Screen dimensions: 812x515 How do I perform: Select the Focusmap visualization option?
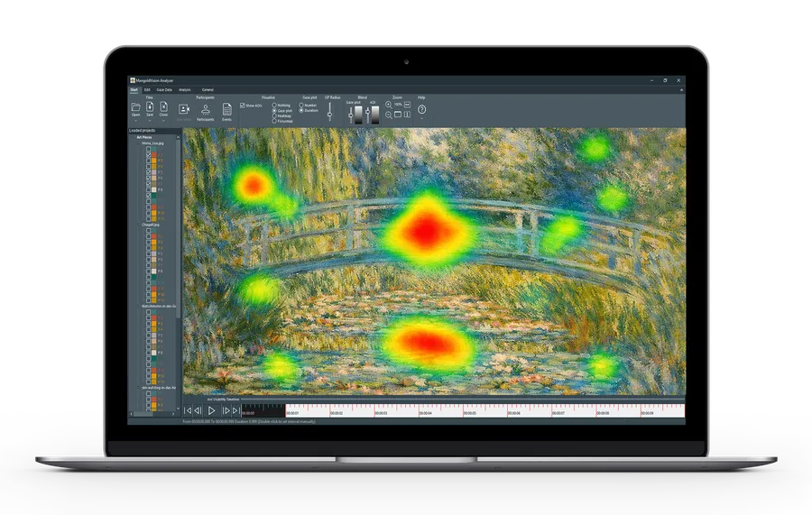pyautogui.click(x=274, y=121)
